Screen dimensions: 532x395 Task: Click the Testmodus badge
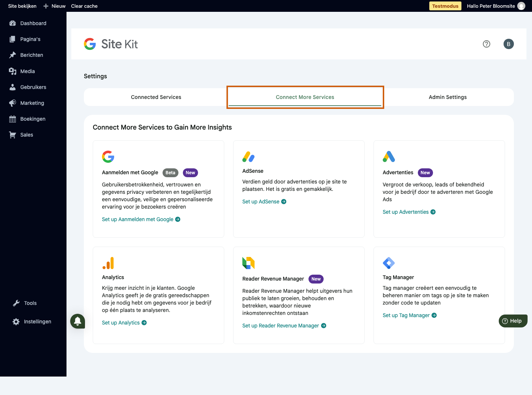click(445, 6)
